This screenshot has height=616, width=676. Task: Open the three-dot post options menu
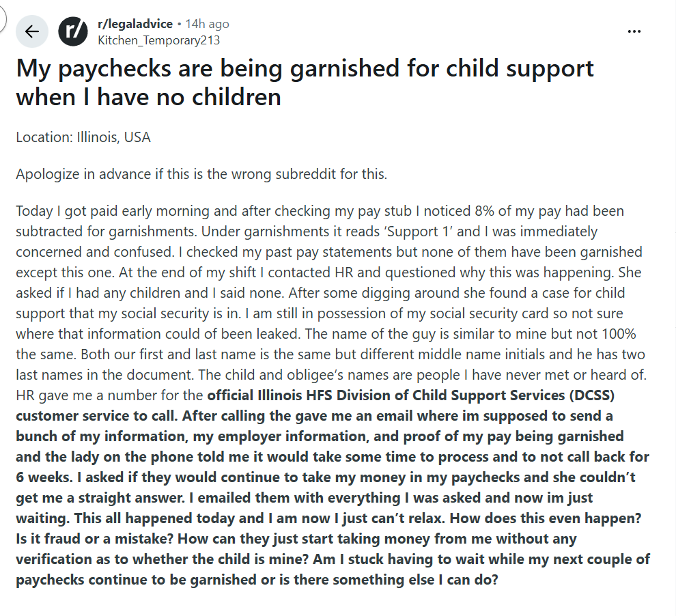[x=634, y=31]
